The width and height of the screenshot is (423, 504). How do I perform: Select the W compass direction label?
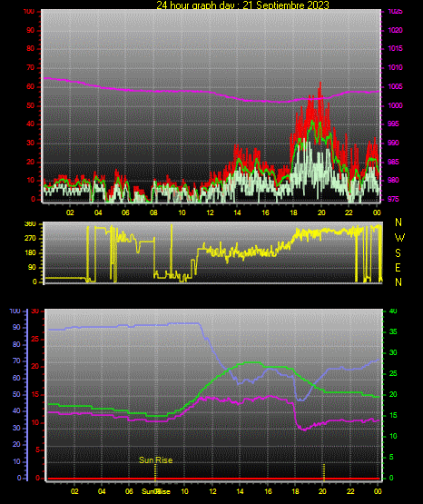coord(399,238)
